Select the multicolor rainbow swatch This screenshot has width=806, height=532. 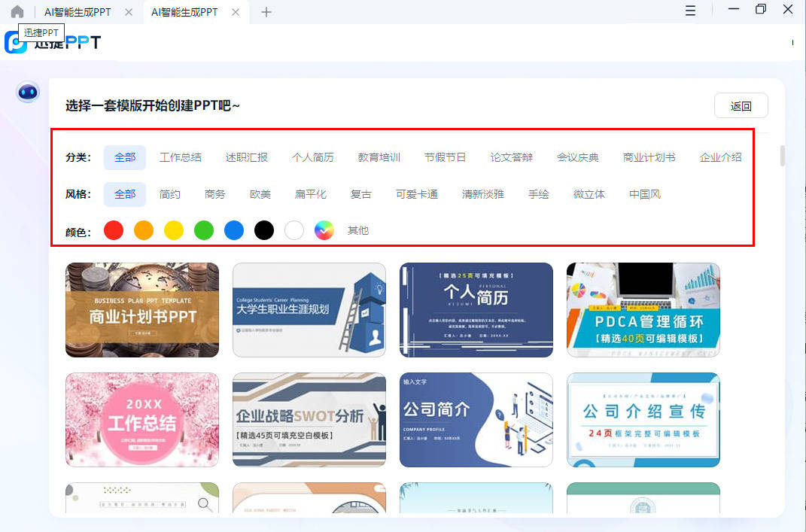tap(324, 230)
